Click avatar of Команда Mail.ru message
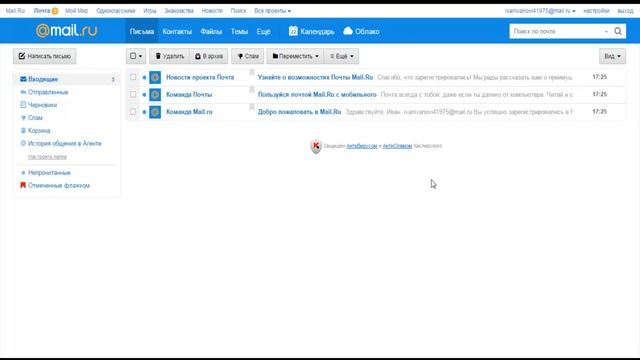The width and height of the screenshot is (640, 360). (155, 111)
